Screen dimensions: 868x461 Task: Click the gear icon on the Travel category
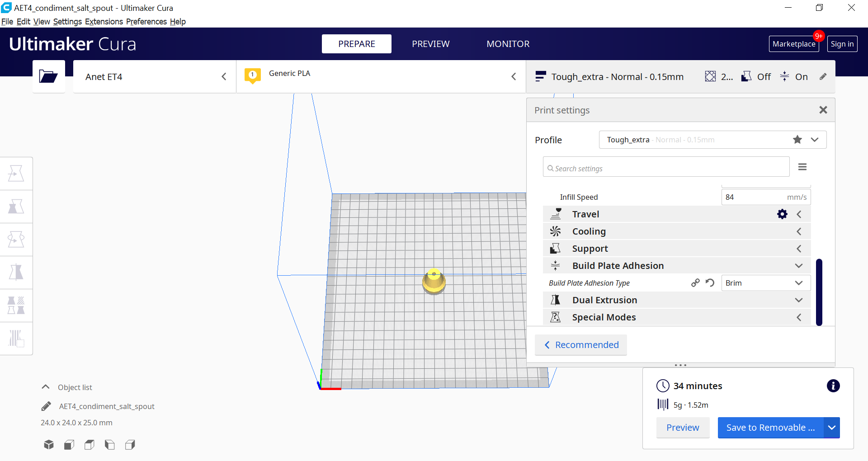(782, 214)
